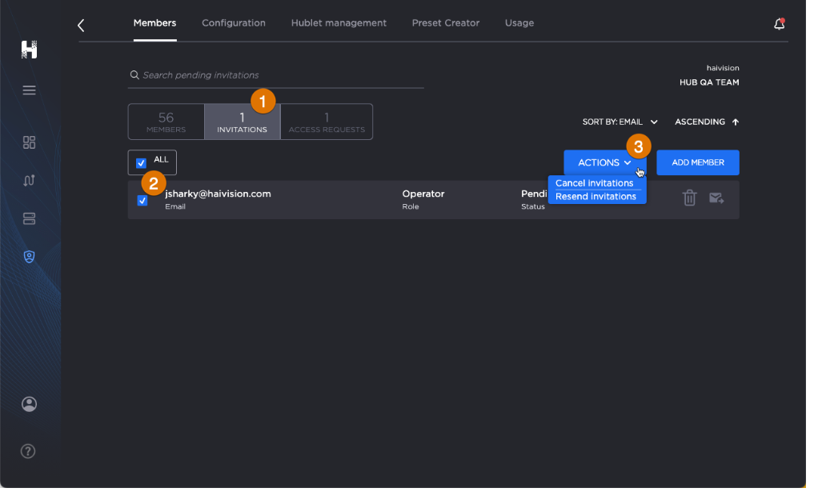Open the routes icon in sidebar
This screenshot has height=504, width=822.
(29, 180)
